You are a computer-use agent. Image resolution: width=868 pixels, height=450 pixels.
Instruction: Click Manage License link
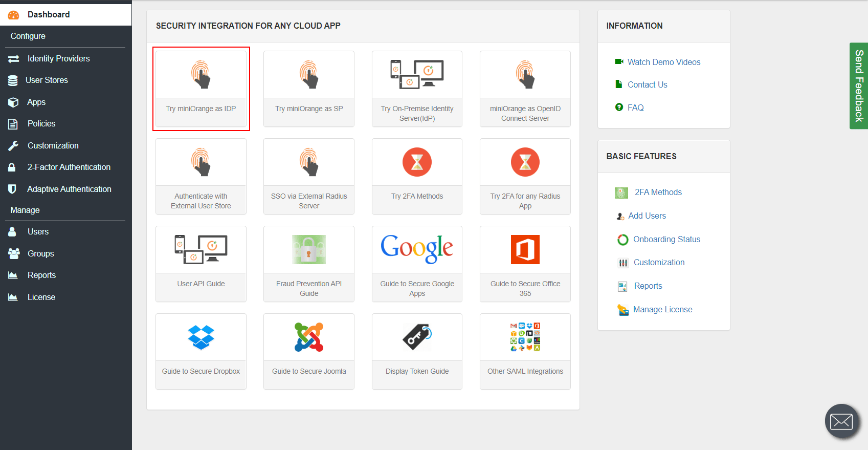click(662, 310)
